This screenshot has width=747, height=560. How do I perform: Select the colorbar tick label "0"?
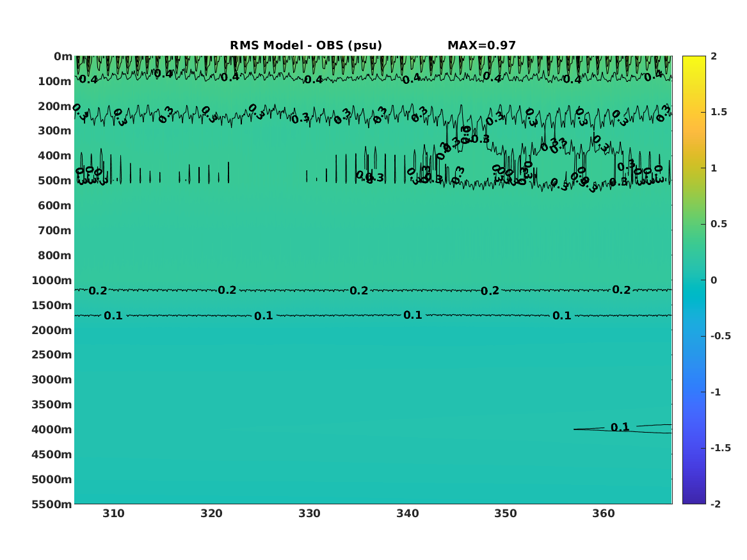[714, 280]
